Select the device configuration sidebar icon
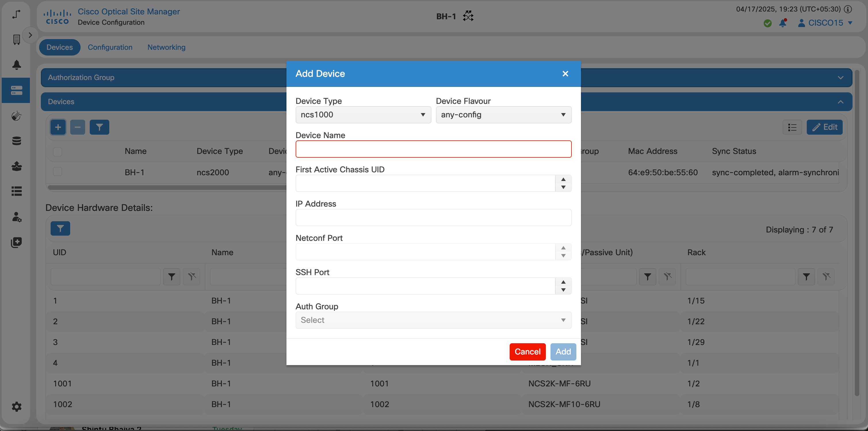Screen dimensions: 868x431 coord(16,90)
